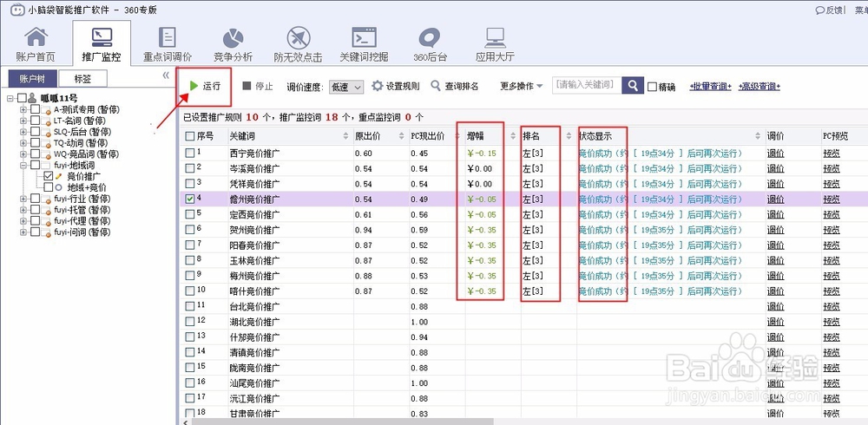The height and width of the screenshot is (425, 868).
Task: Select the fuyi-托管 tree item
Action: click(x=82, y=210)
